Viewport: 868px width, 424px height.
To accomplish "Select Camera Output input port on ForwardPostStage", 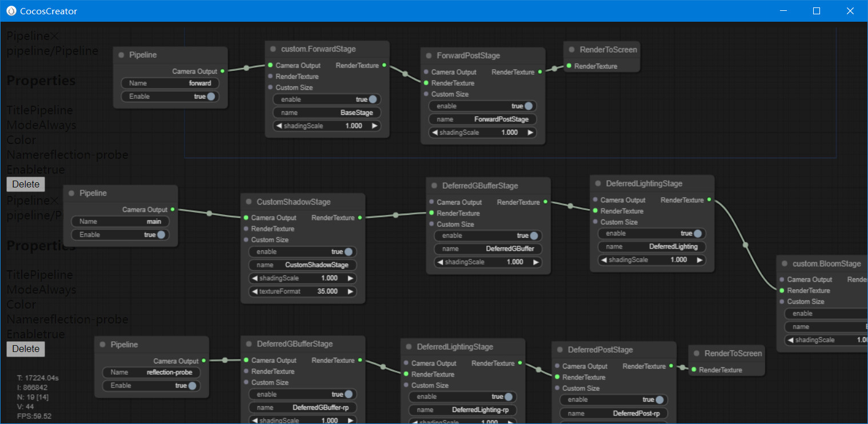I will click(426, 72).
